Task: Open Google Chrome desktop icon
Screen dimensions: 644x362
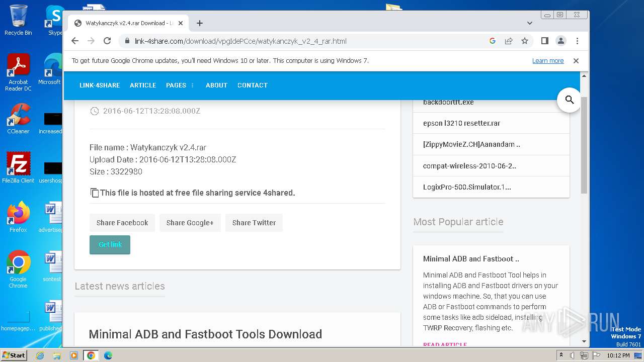Action: coord(18,269)
